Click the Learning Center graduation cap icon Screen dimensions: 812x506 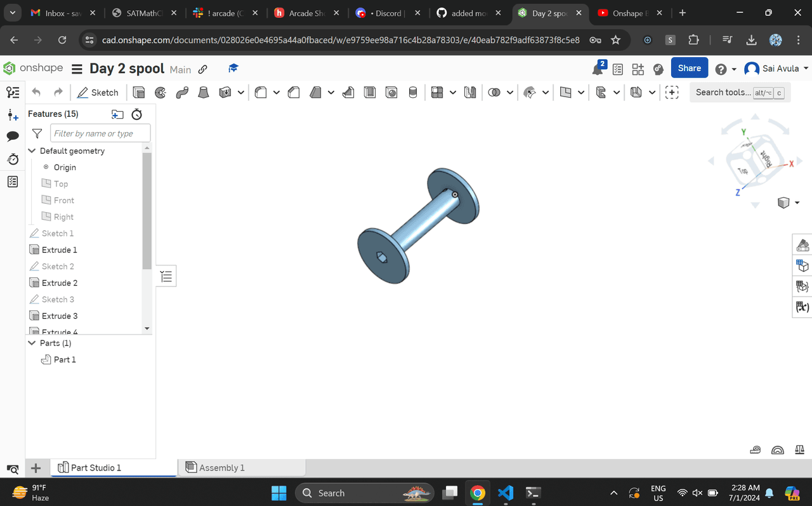coord(233,69)
